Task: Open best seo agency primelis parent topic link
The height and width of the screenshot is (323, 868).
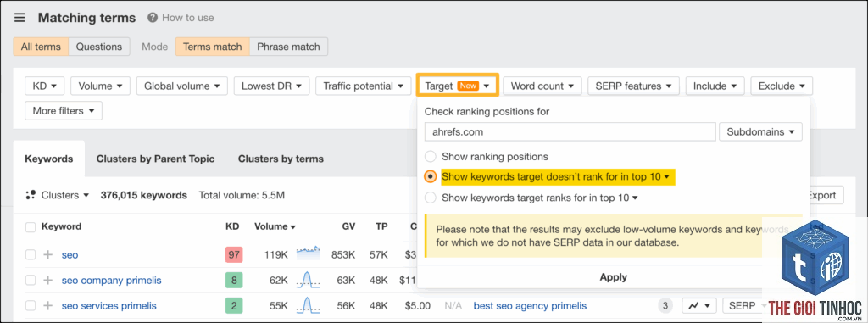Action: (x=530, y=306)
